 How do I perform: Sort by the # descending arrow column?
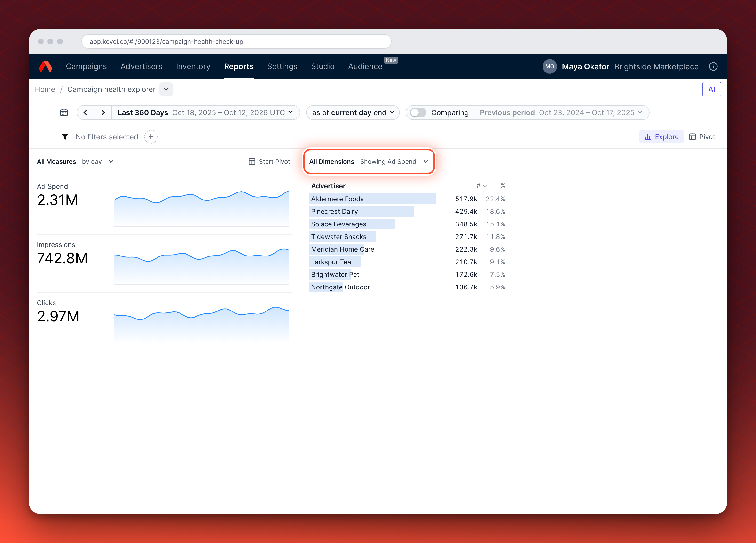[x=482, y=185]
